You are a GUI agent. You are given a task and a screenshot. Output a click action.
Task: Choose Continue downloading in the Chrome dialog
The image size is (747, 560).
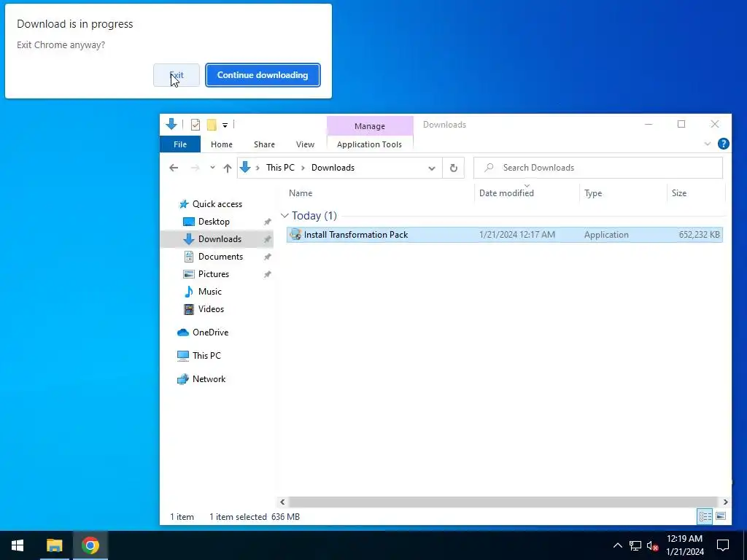point(263,75)
